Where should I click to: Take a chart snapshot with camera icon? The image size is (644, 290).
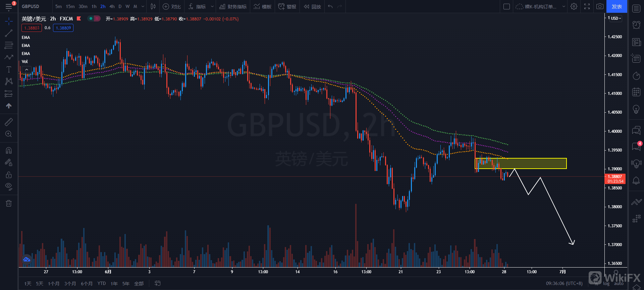600,6
